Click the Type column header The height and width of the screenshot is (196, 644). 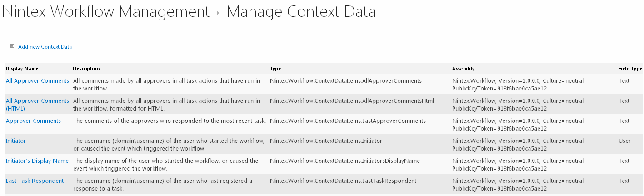point(275,69)
